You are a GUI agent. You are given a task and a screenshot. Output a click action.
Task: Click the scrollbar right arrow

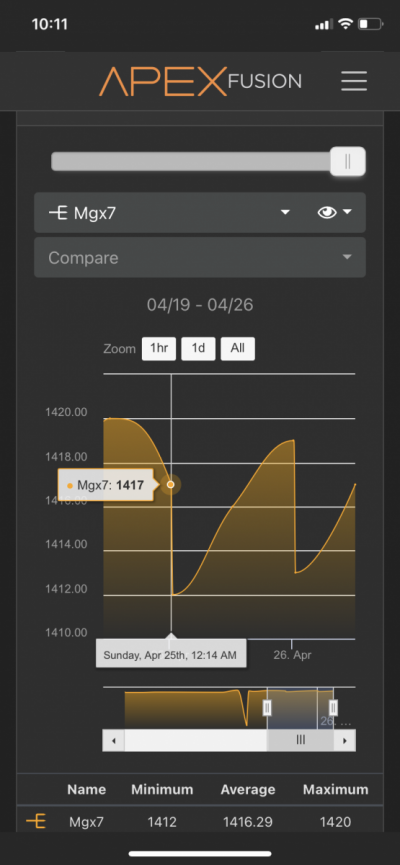(x=345, y=740)
